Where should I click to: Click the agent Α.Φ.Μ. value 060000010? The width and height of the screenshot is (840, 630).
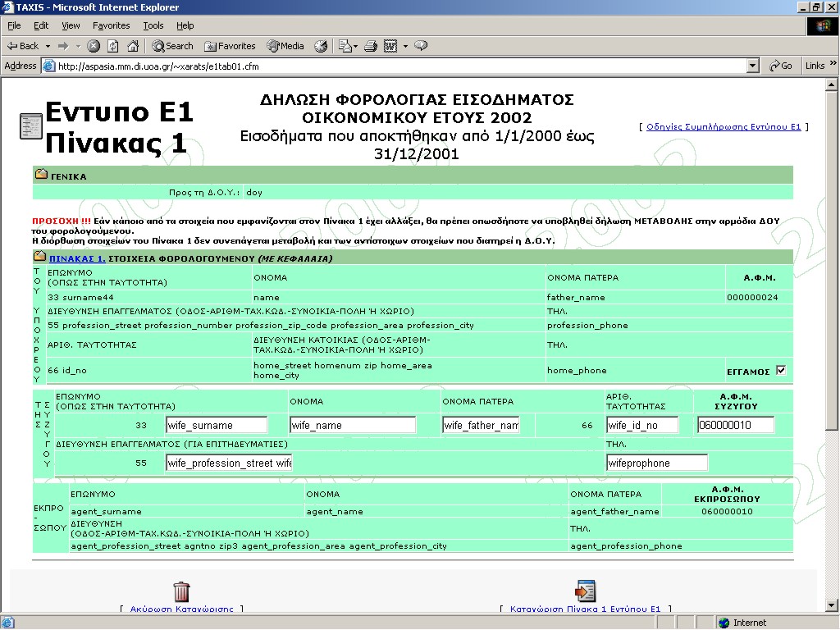point(727,512)
